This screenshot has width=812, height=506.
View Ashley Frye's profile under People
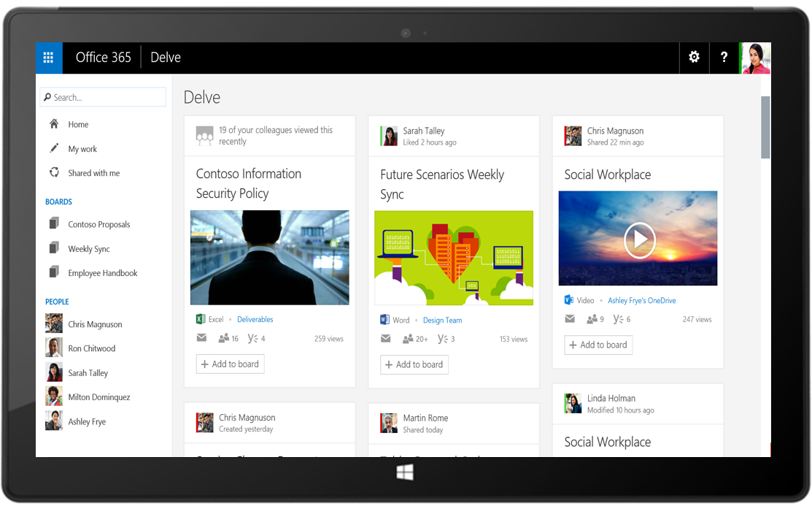pos(88,421)
